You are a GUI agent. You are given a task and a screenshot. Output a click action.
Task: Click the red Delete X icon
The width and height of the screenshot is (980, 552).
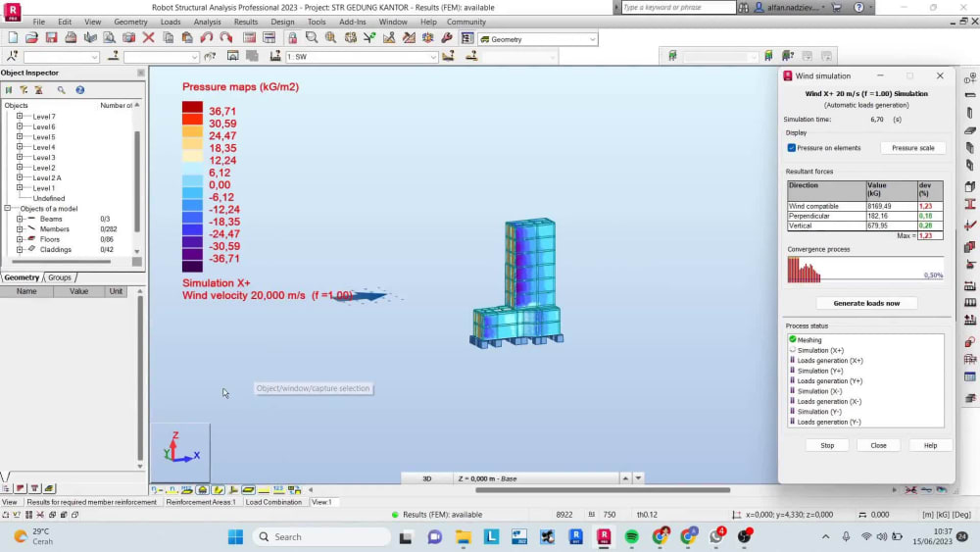click(148, 39)
